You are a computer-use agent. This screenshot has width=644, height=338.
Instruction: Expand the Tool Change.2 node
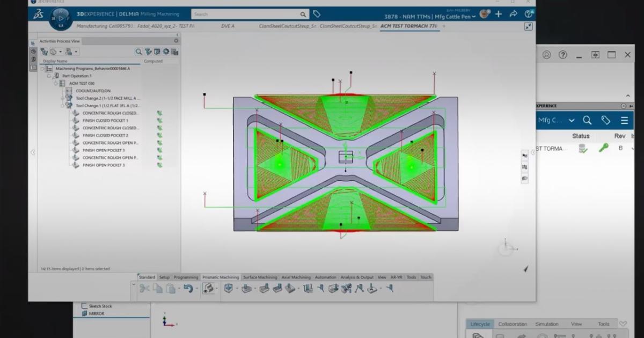coord(62,98)
